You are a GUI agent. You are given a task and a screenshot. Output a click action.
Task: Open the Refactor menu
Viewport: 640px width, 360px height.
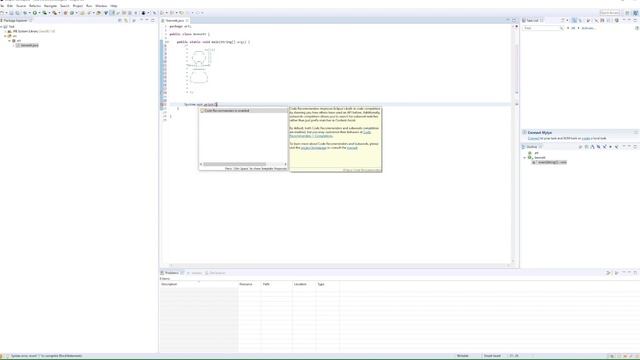(x=35, y=6)
